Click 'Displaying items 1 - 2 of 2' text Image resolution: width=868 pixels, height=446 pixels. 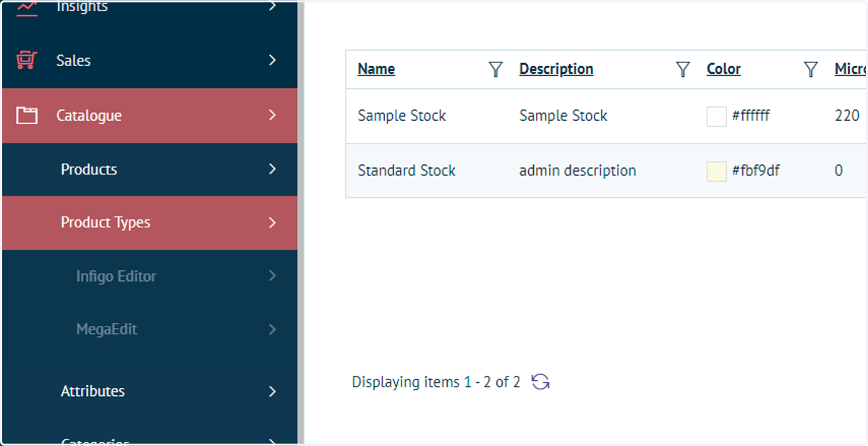coord(436,382)
